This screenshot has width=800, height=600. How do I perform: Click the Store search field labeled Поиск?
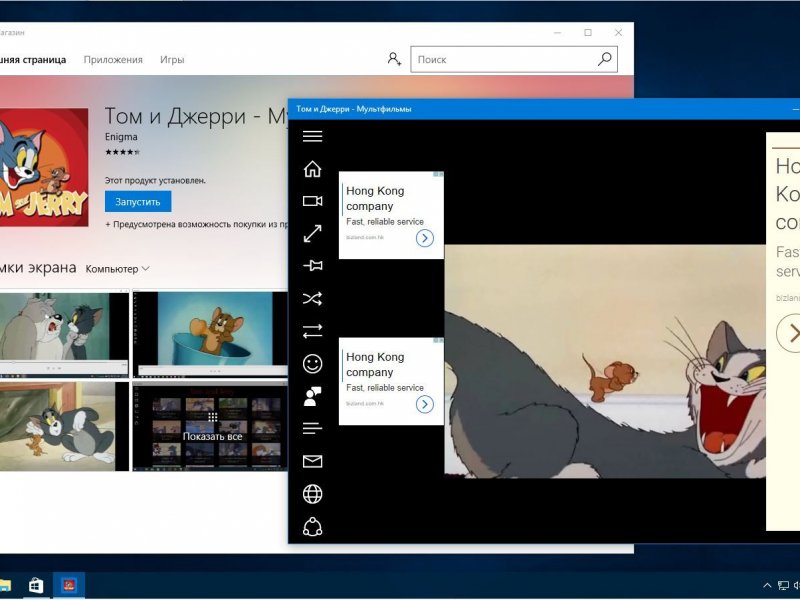(514, 59)
